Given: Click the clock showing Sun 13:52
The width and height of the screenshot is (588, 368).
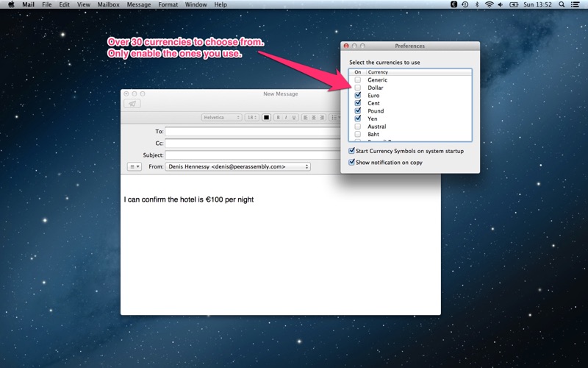Looking at the screenshot, I should pos(537,4).
